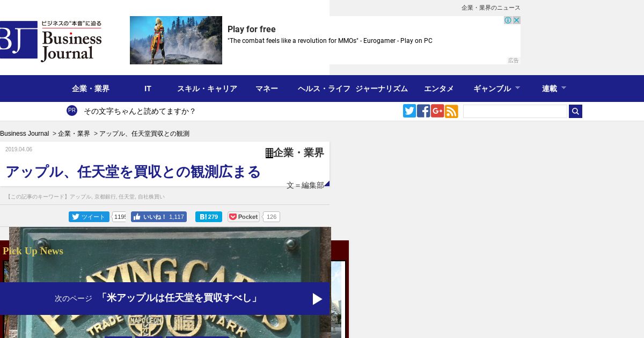Click the tweet count bubble
Screen dimensions: 644x338
pos(119,217)
